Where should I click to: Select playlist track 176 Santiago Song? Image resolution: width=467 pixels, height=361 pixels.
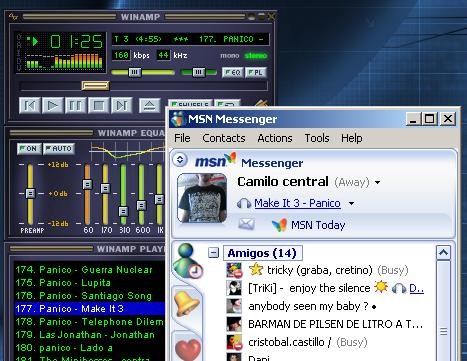[90, 296]
